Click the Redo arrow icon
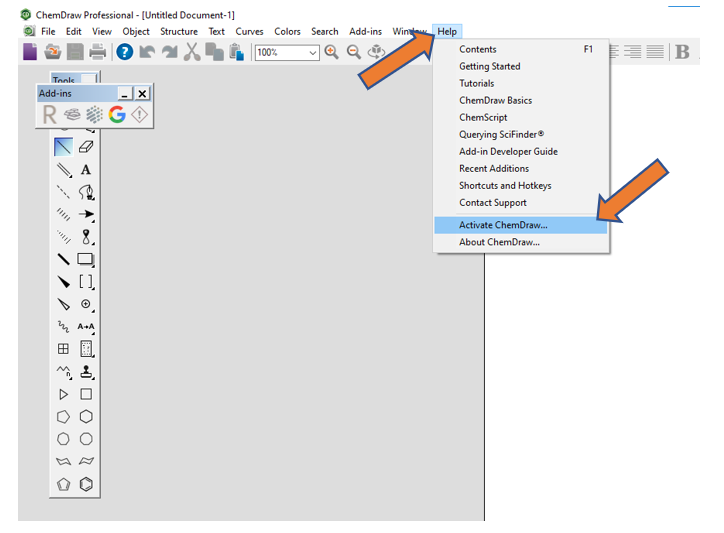This screenshot has height=533, width=724. (x=169, y=52)
